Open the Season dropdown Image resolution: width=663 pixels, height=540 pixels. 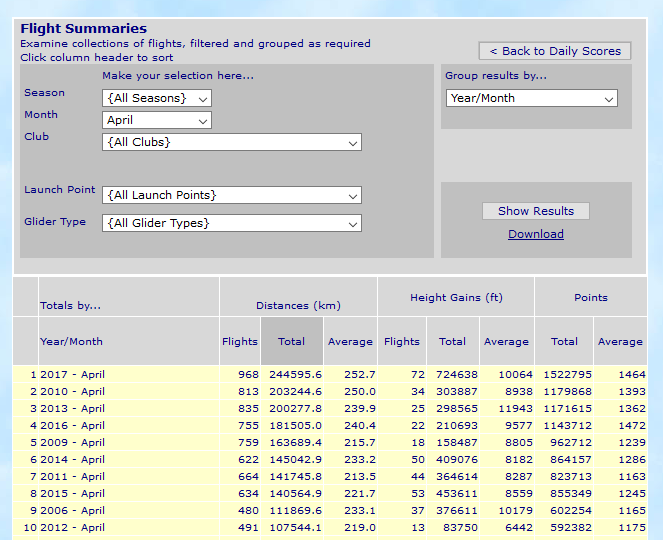pos(157,98)
